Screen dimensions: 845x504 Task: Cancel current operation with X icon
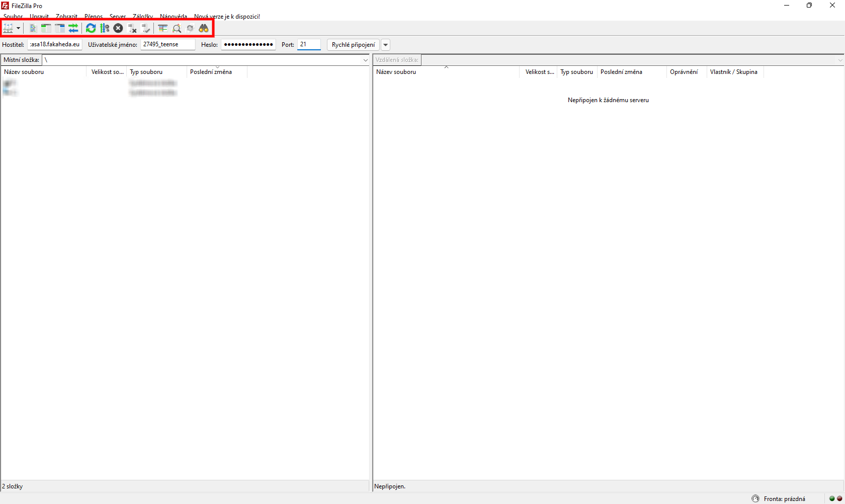(x=118, y=28)
